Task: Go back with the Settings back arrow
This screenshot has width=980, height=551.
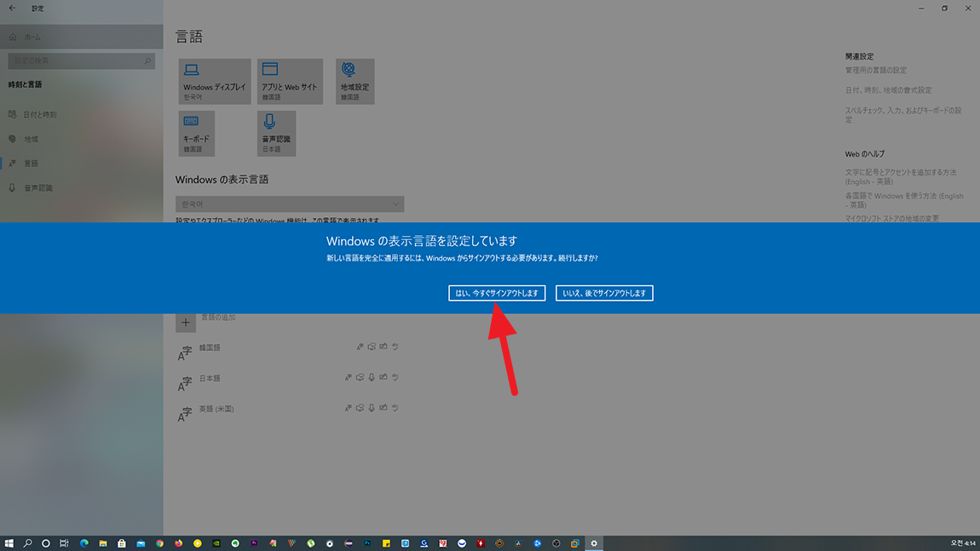Action: [x=13, y=9]
